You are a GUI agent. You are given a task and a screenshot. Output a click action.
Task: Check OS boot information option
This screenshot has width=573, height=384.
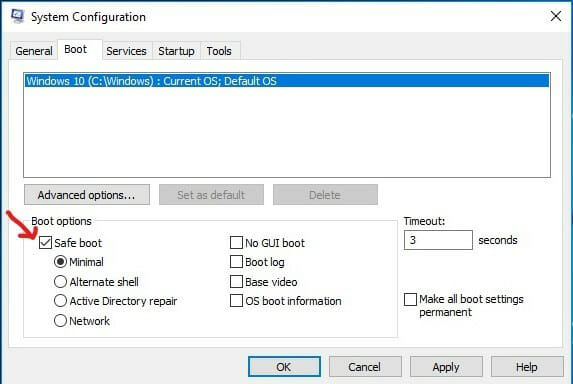click(x=236, y=301)
